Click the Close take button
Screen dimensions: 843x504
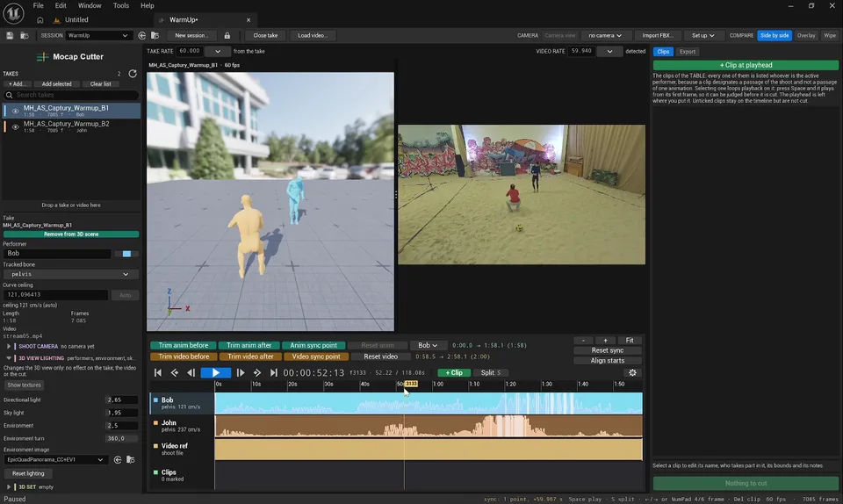click(x=265, y=35)
